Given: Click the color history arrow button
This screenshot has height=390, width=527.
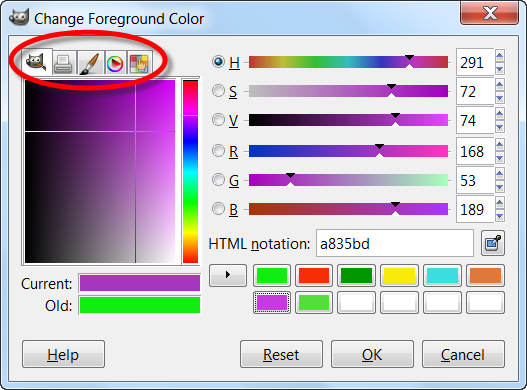Looking at the screenshot, I should [228, 275].
